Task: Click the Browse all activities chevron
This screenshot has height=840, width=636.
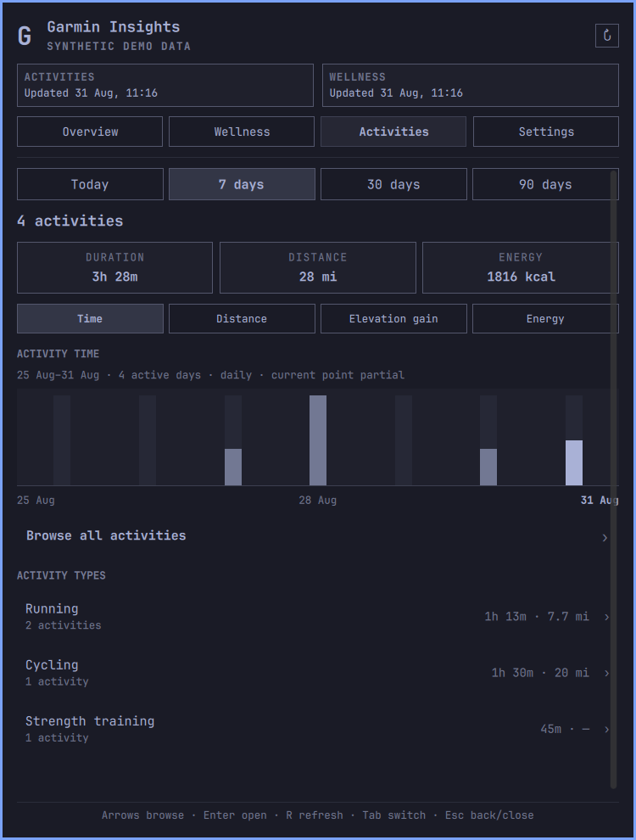Action: (x=605, y=537)
